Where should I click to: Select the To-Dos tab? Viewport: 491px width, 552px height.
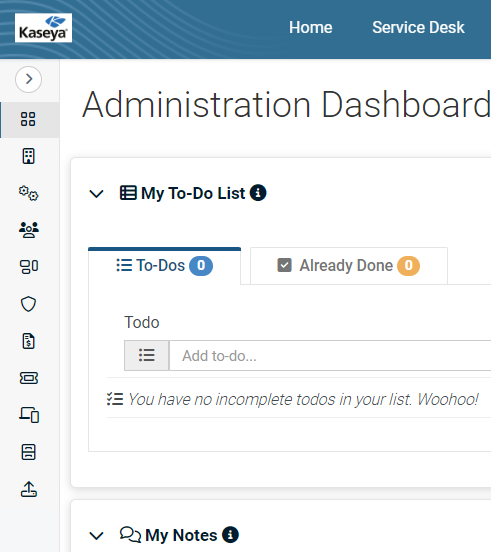pyautogui.click(x=164, y=266)
